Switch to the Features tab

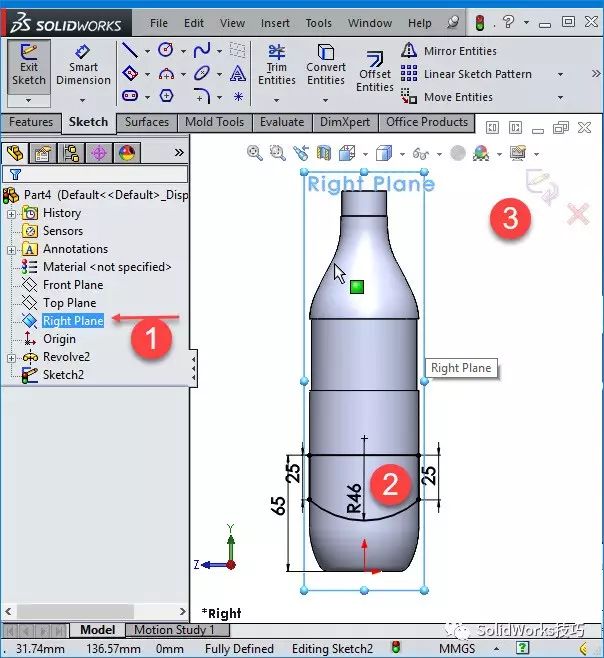(31, 122)
